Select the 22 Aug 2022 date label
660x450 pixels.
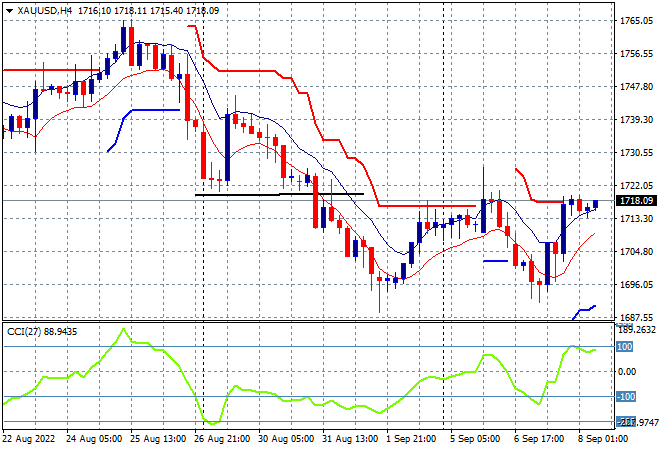click(x=29, y=439)
